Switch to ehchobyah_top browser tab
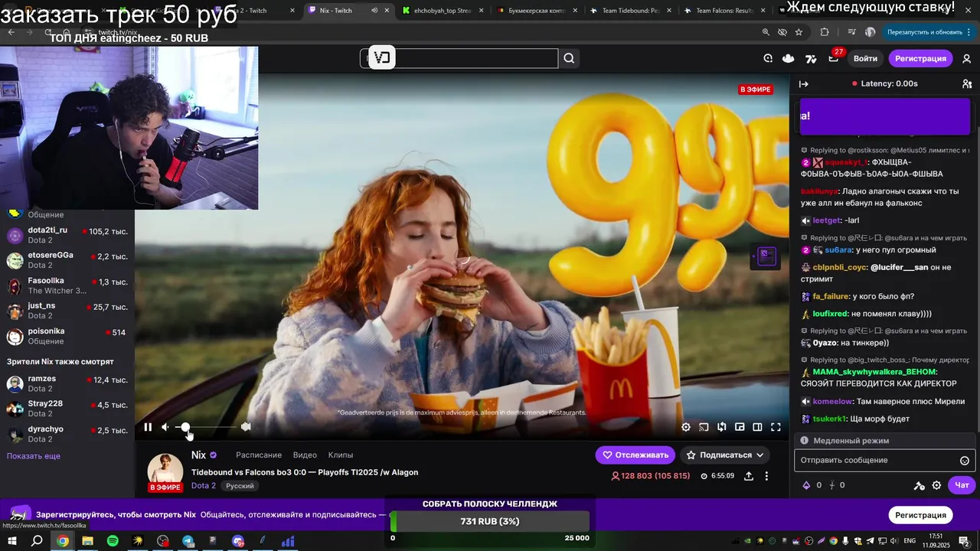The height and width of the screenshot is (551, 980). point(444,11)
